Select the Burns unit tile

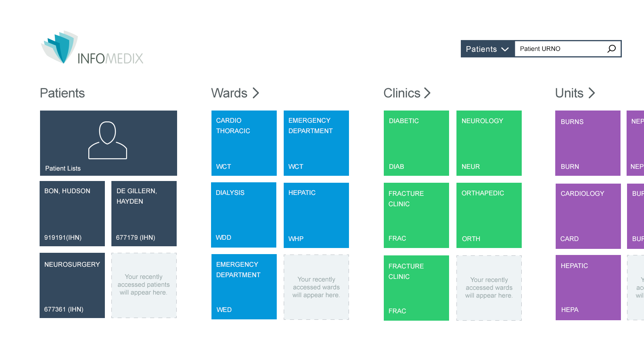pos(587,143)
